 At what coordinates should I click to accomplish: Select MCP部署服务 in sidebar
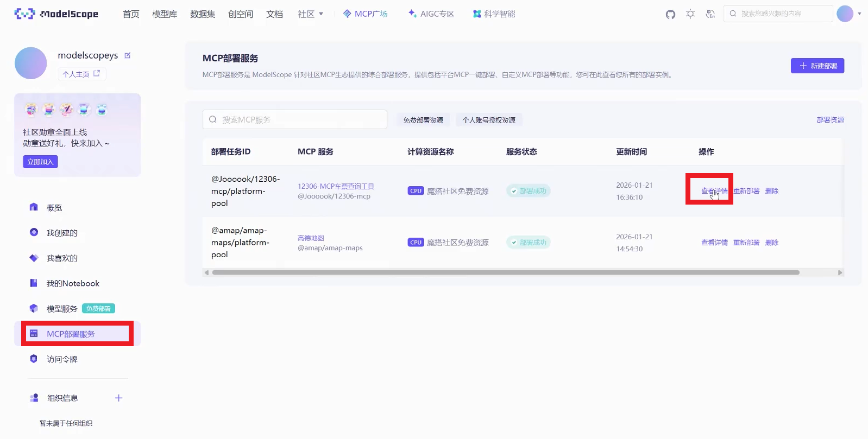78,334
